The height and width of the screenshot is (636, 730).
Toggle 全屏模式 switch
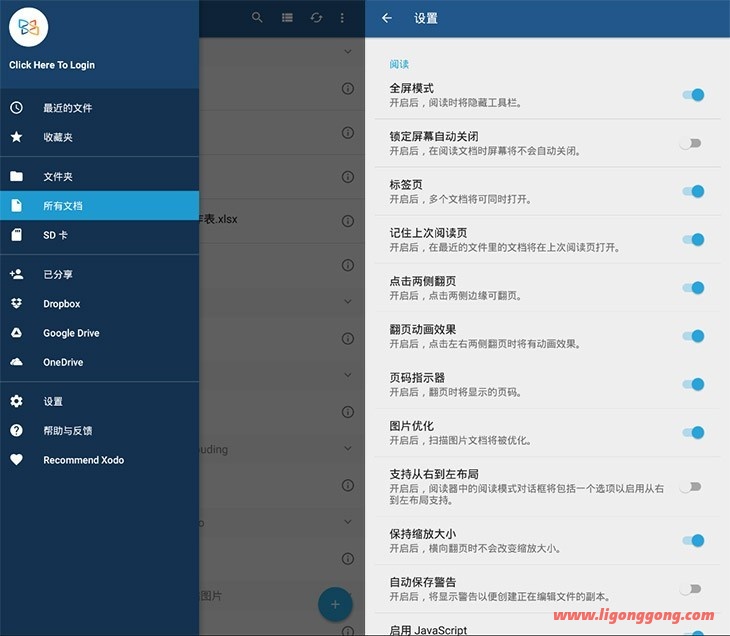[x=693, y=95]
